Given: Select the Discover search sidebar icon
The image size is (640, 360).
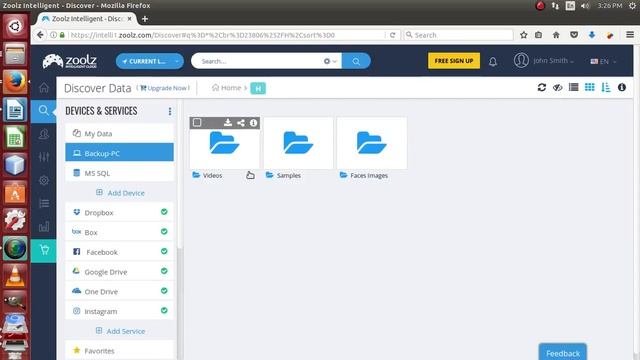Looking at the screenshot, I should (x=43, y=111).
